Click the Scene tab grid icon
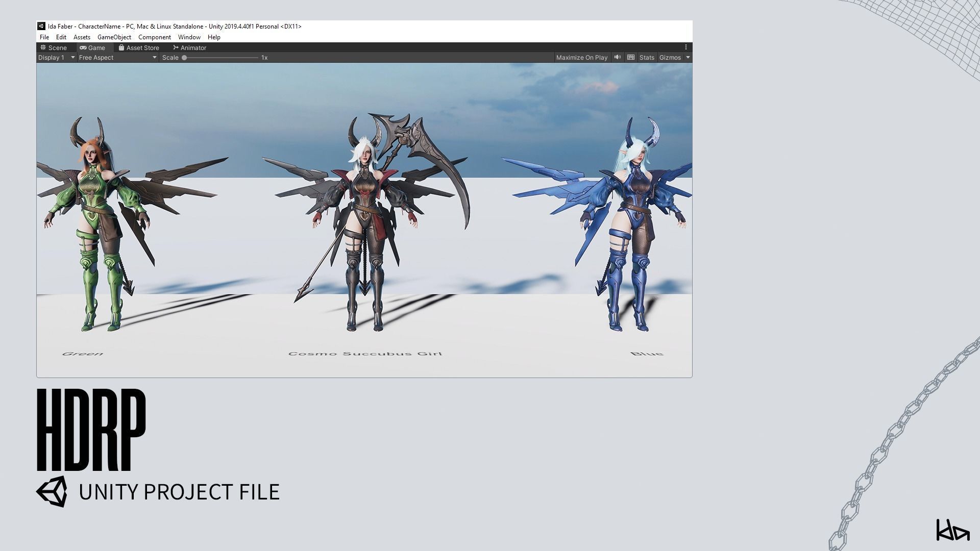 click(43, 47)
